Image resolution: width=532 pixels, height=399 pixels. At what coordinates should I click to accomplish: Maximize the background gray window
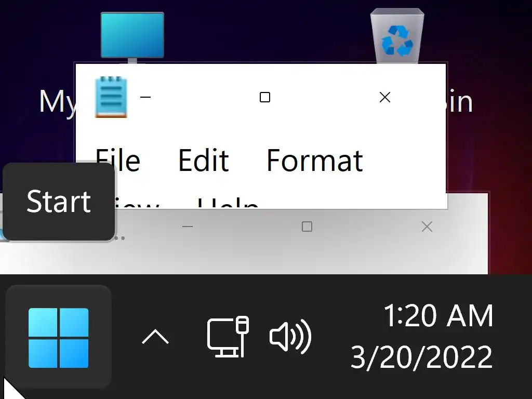[x=307, y=227]
